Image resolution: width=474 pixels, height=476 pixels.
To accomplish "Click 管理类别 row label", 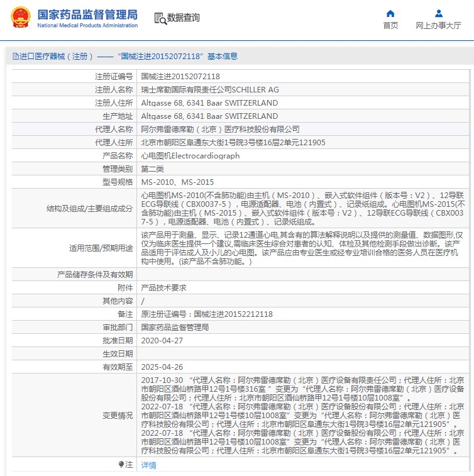I will tap(118, 169).
